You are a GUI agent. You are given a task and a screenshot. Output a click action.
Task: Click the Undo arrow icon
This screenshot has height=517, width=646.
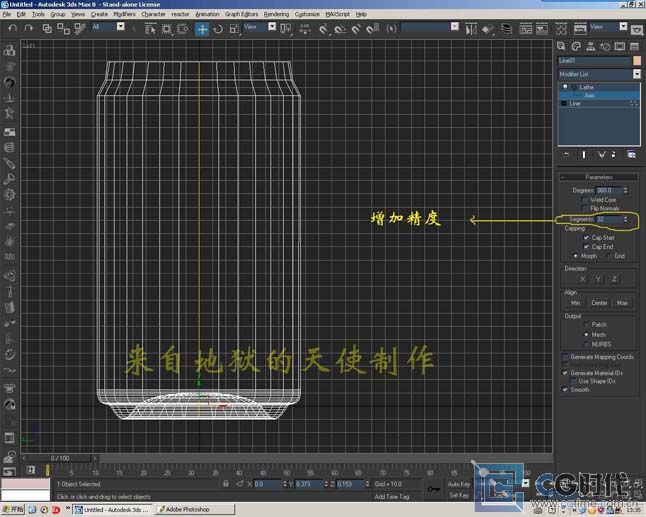tap(12, 28)
